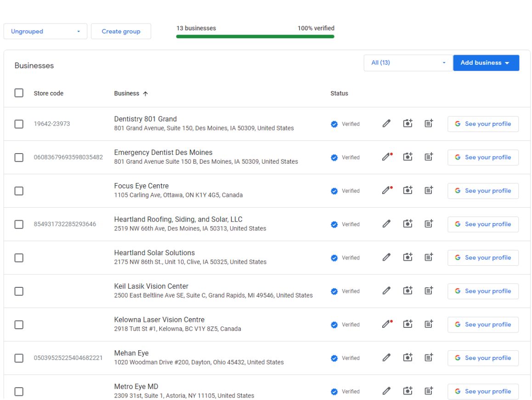Edit Metro Eye MD pencil icon
This screenshot has height=400, width=532.
click(386, 391)
